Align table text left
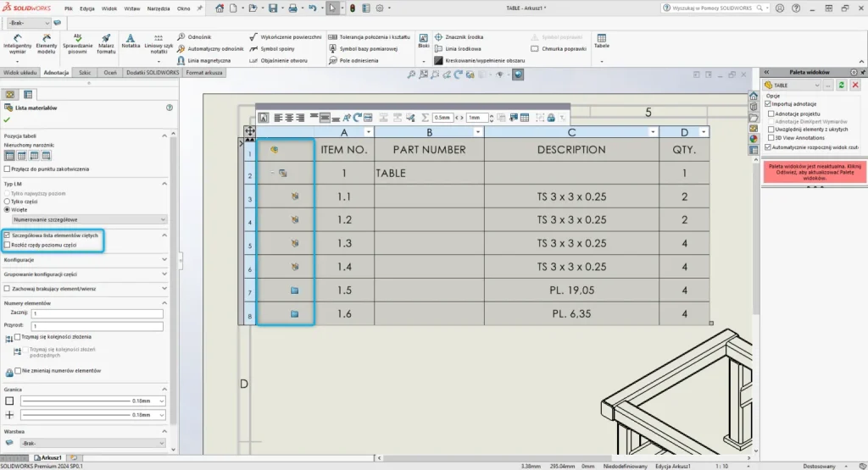Image resolution: width=868 pixels, height=470 pixels. [278, 118]
